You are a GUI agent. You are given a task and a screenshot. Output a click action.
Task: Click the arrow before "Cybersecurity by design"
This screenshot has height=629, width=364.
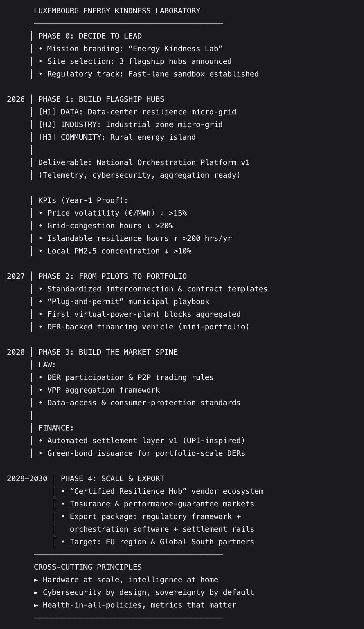click(36, 592)
